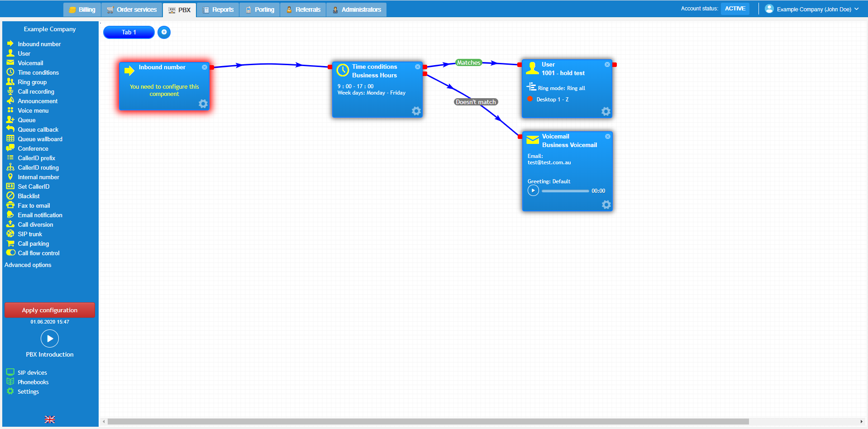Viewport: 868px width, 429px height.
Task: Add a Ring group component
Action: coord(32,82)
